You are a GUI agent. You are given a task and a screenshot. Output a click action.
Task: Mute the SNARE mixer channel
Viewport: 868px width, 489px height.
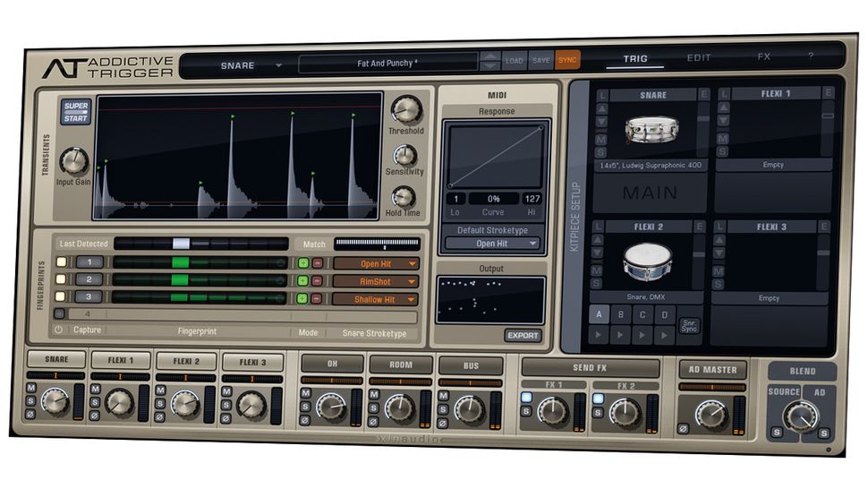[31, 388]
